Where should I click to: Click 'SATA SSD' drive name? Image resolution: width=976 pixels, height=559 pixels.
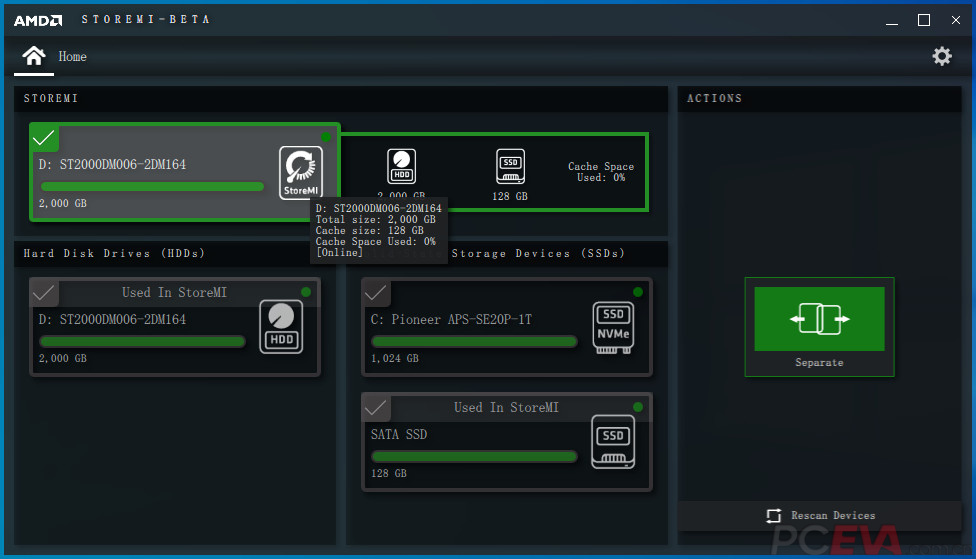pos(399,435)
